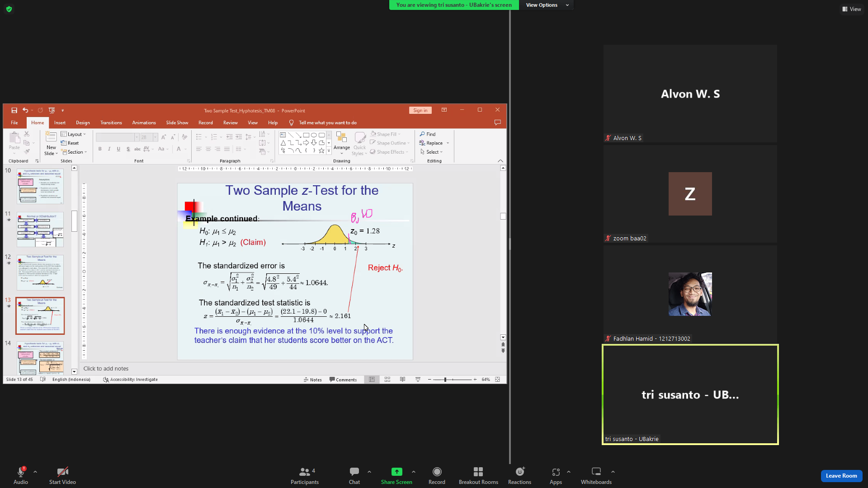Collapse the PowerPoint ribbon
868x488 pixels.
pyautogui.click(x=500, y=161)
